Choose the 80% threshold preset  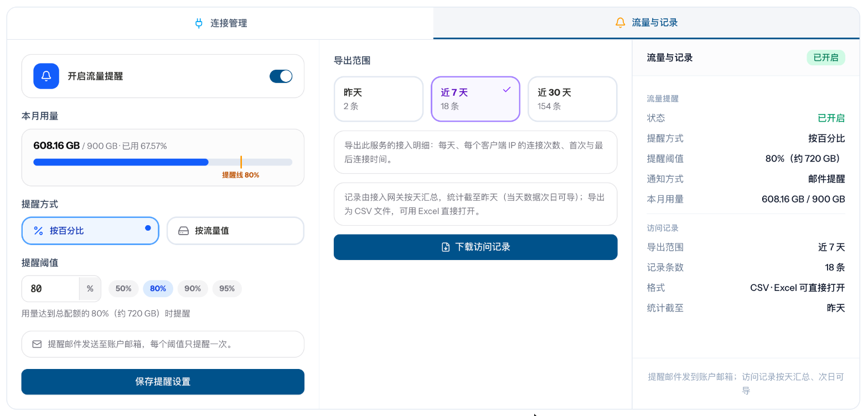[x=158, y=289]
